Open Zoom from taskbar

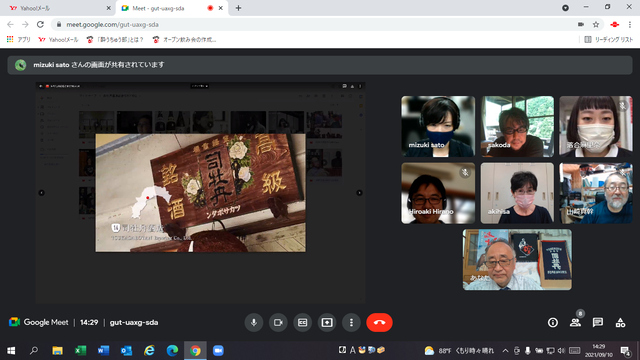point(218,351)
